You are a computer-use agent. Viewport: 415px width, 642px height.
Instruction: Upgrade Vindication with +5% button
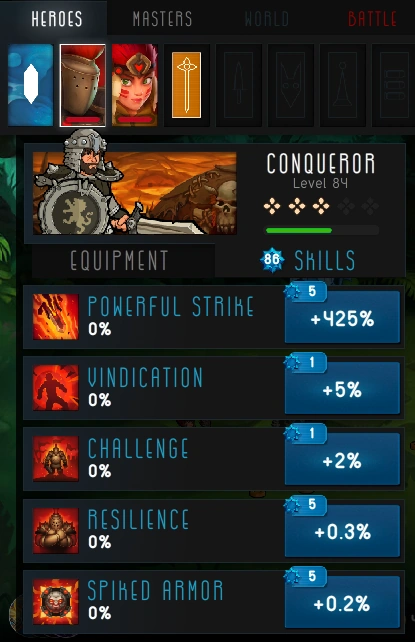pyautogui.click(x=342, y=388)
